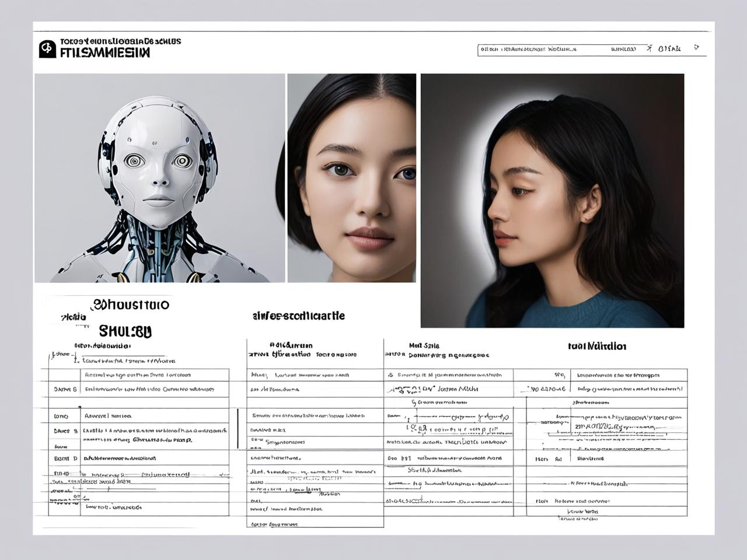The width and height of the screenshot is (747, 560).
Task: Open the close-up woman's face photo
Action: (352, 178)
